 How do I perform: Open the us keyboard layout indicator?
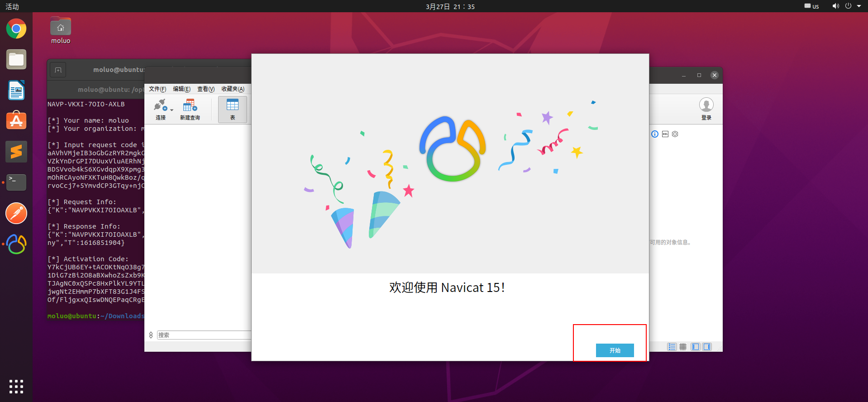click(812, 6)
